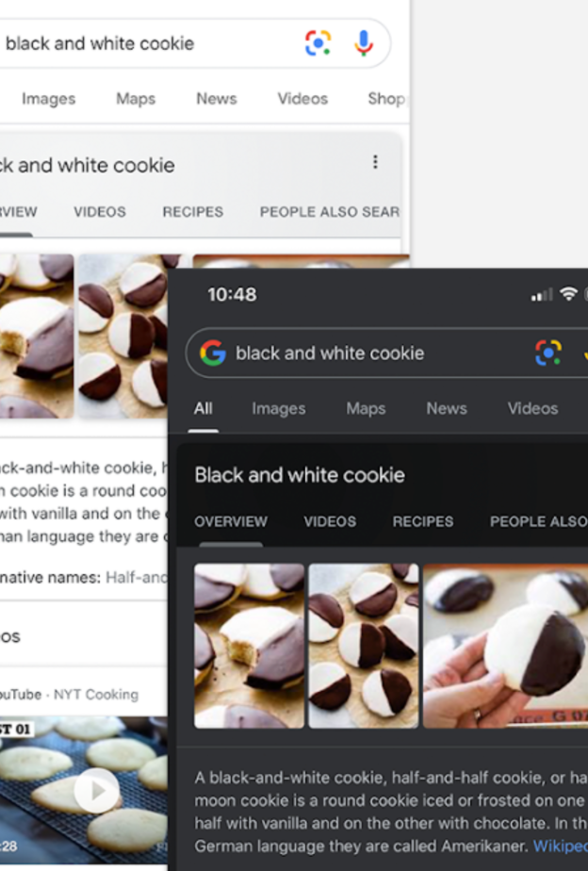Tap the cellular signal indicator
This screenshot has width=588, height=871.
[x=540, y=294]
